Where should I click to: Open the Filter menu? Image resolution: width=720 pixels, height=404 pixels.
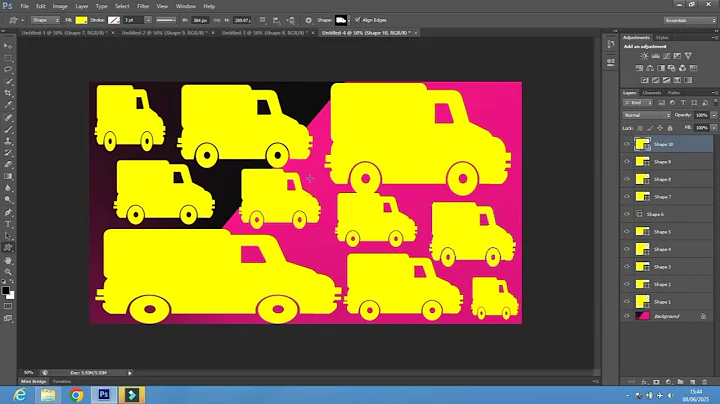click(143, 6)
